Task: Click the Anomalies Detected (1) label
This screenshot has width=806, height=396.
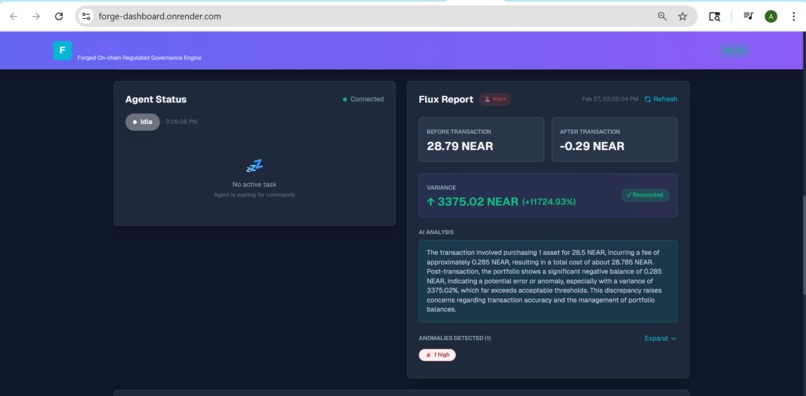Action: tap(455, 338)
